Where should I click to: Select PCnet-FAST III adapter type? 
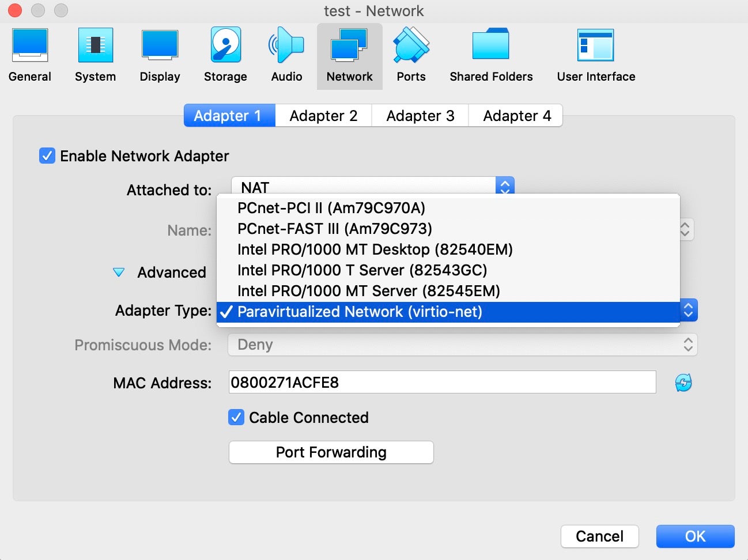tap(334, 229)
